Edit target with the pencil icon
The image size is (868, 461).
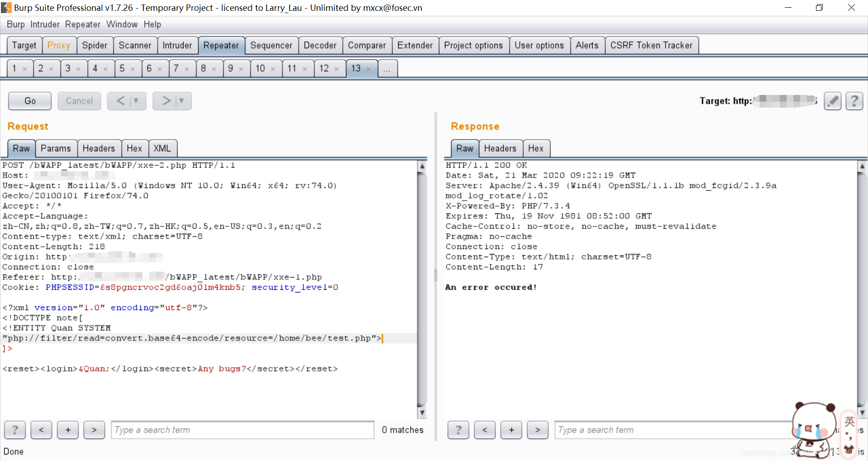pyautogui.click(x=832, y=101)
